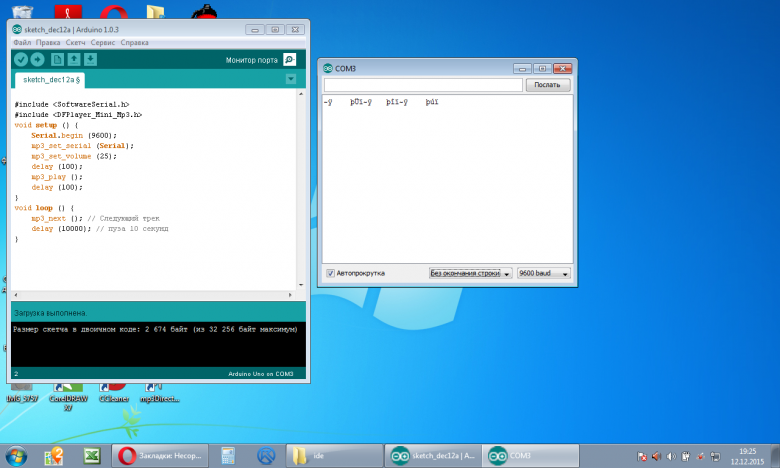Click the ide folder taskbar button

coord(333,455)
